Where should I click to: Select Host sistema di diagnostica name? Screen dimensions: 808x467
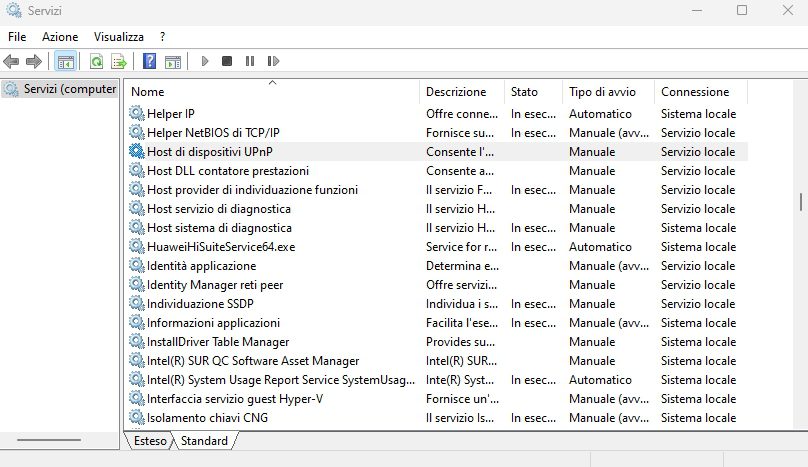coord(220,228)
